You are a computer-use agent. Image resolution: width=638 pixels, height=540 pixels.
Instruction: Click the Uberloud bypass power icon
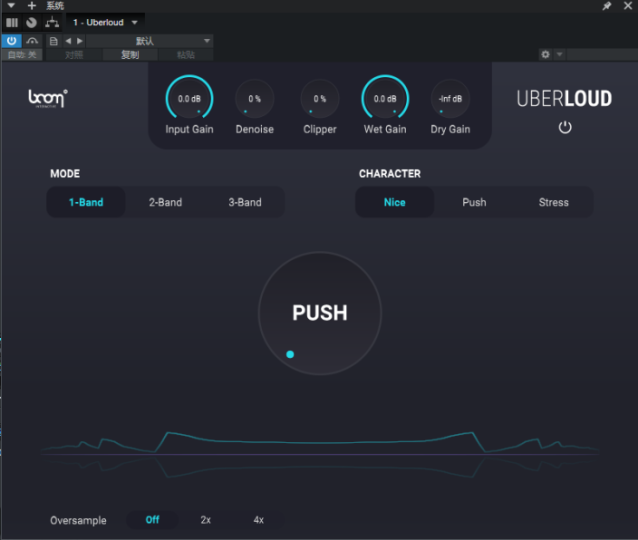(565, 128)
